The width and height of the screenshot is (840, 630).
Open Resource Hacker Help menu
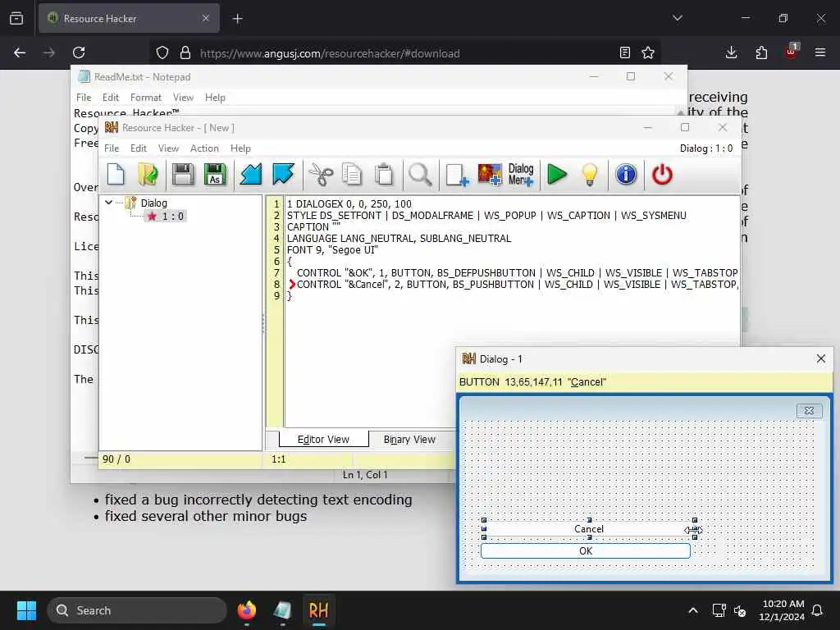click(240, 148)
